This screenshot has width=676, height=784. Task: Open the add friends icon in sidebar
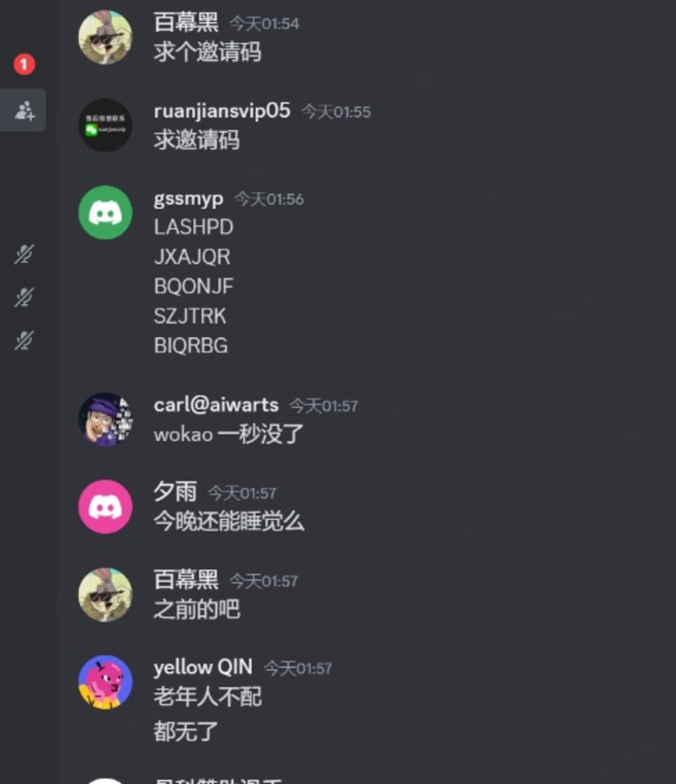[x=24, y=110]
